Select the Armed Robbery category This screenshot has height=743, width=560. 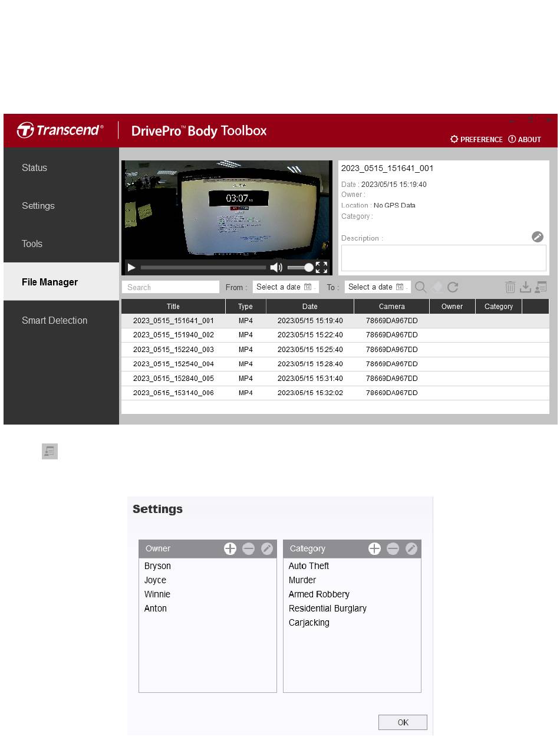click(319, 594)
